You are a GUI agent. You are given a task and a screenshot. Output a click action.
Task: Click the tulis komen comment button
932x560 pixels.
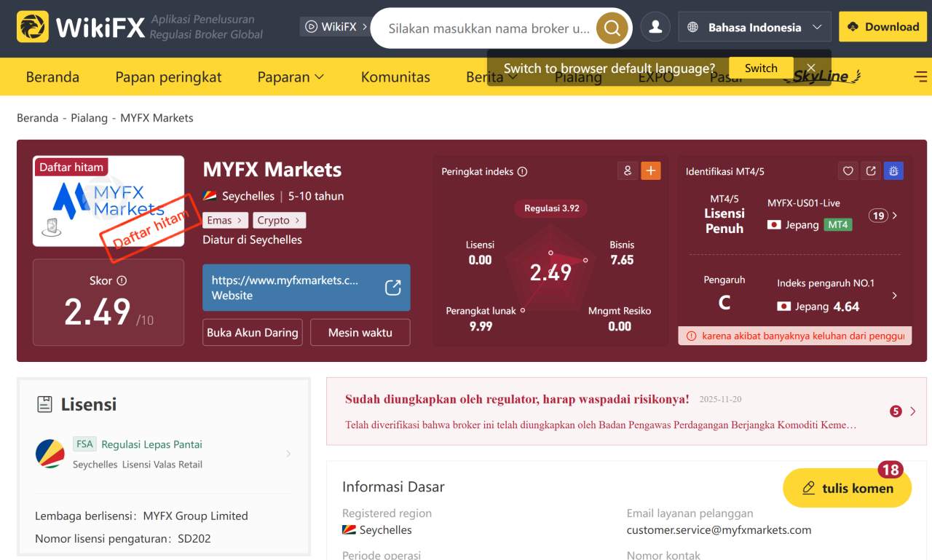pyautogui.click(x=846, y=488)
